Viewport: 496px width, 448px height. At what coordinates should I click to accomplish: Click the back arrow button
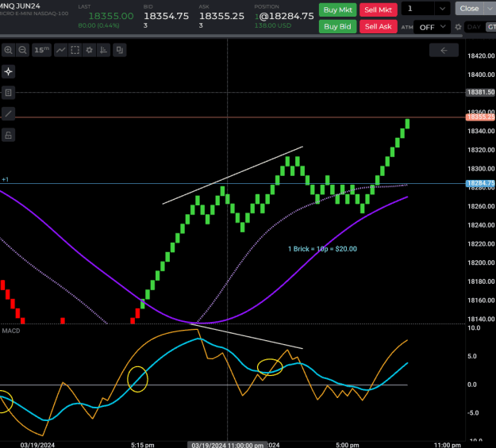[x=444, y=50]
